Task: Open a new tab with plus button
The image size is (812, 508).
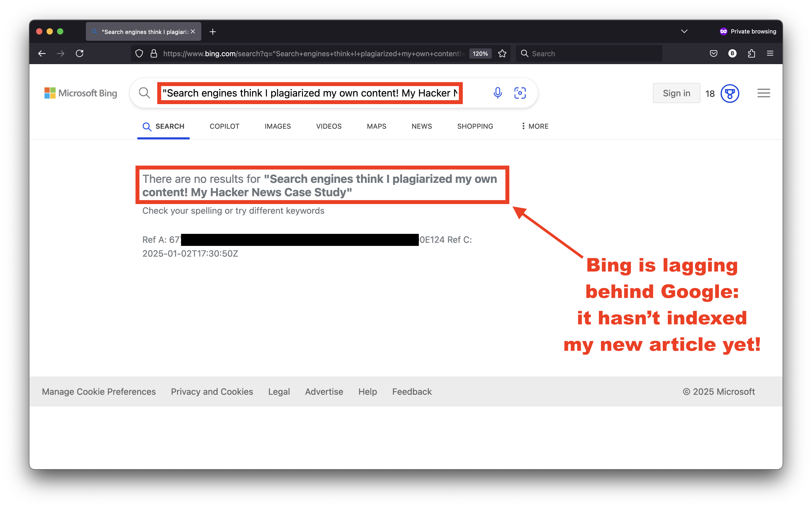Action: pyautogui.click(x=213, y=32)
